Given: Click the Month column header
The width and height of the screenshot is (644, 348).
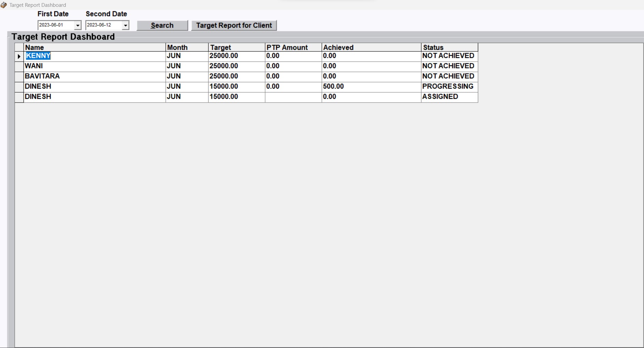Looking at the screenshot, I should coord(187,47).
